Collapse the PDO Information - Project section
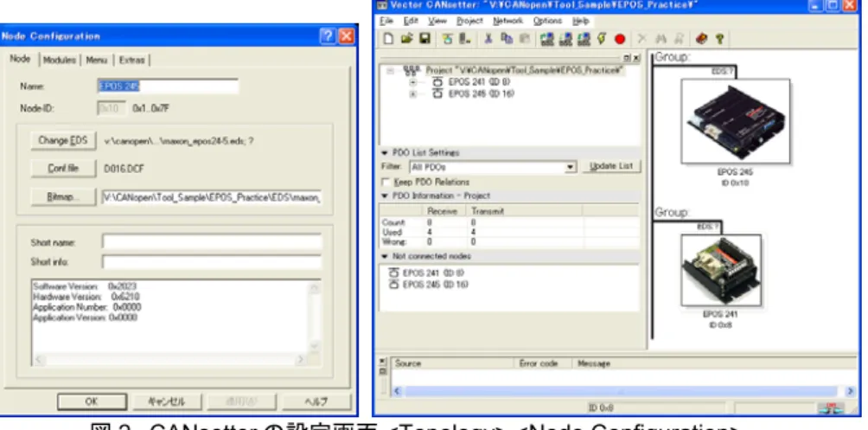 pos(386,196)
